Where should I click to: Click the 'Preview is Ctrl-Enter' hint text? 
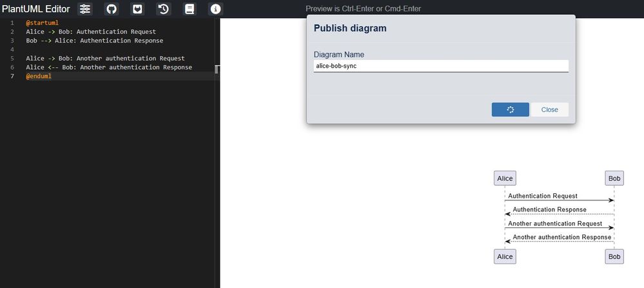click(x=363, y=8)
